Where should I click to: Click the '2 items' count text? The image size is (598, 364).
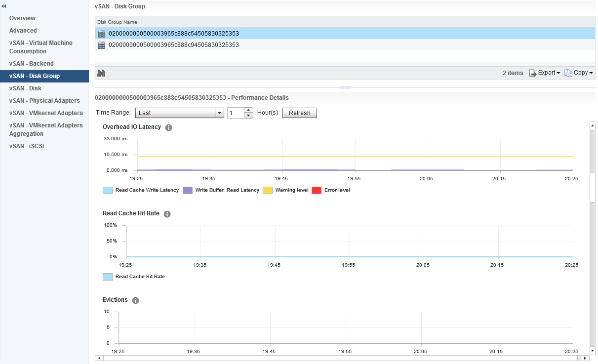(513, 73)
